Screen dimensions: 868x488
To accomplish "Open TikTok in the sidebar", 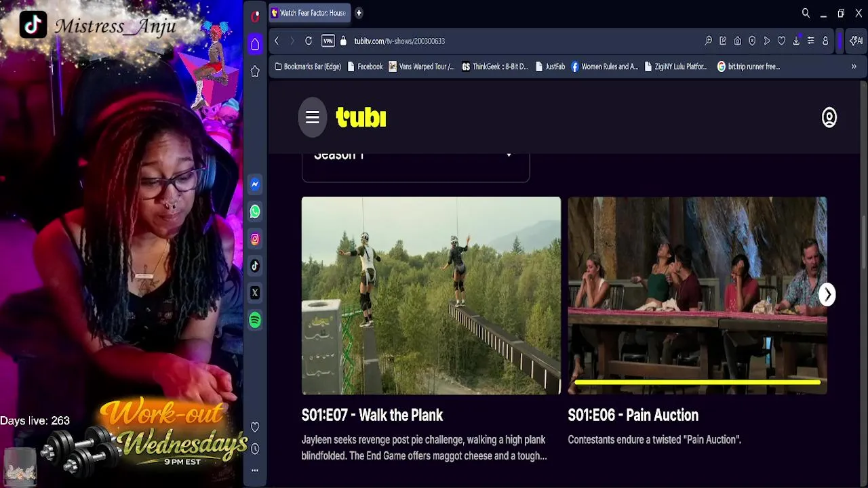I will [255, 266].
